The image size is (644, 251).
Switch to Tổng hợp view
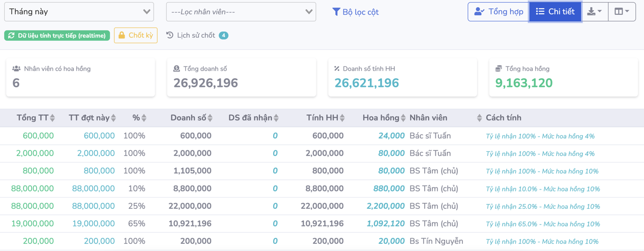498,12
